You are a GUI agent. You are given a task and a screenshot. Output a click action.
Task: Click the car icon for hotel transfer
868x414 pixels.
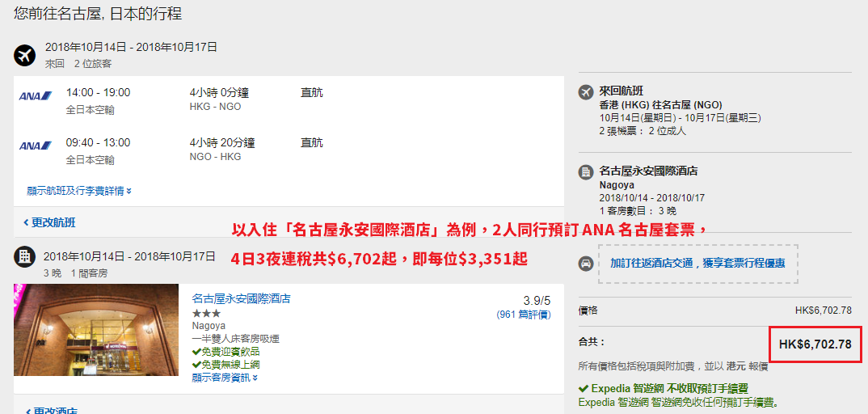pyautogui.click(x=586, y=264)
